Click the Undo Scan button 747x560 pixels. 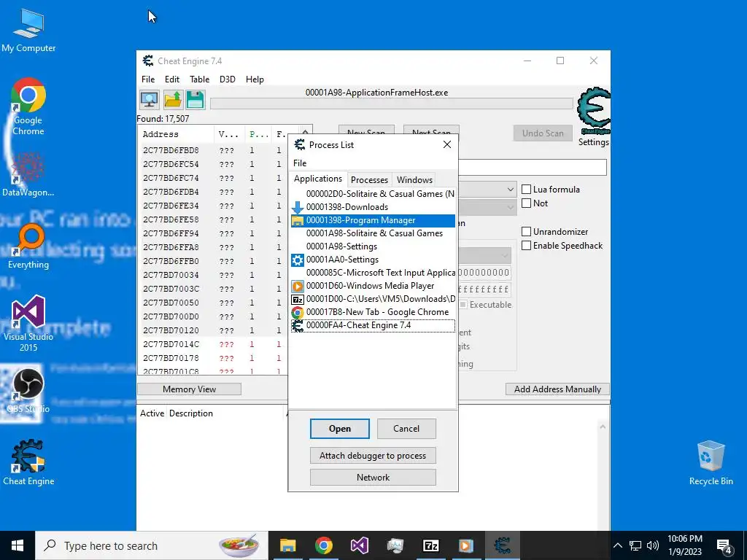tap(543, 133)
